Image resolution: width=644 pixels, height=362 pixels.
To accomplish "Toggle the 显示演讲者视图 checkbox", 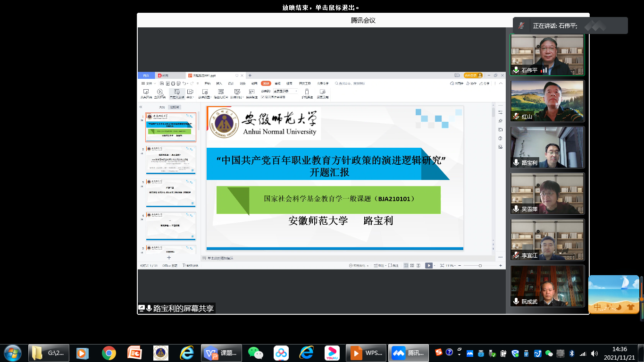I will click(263, 97).
